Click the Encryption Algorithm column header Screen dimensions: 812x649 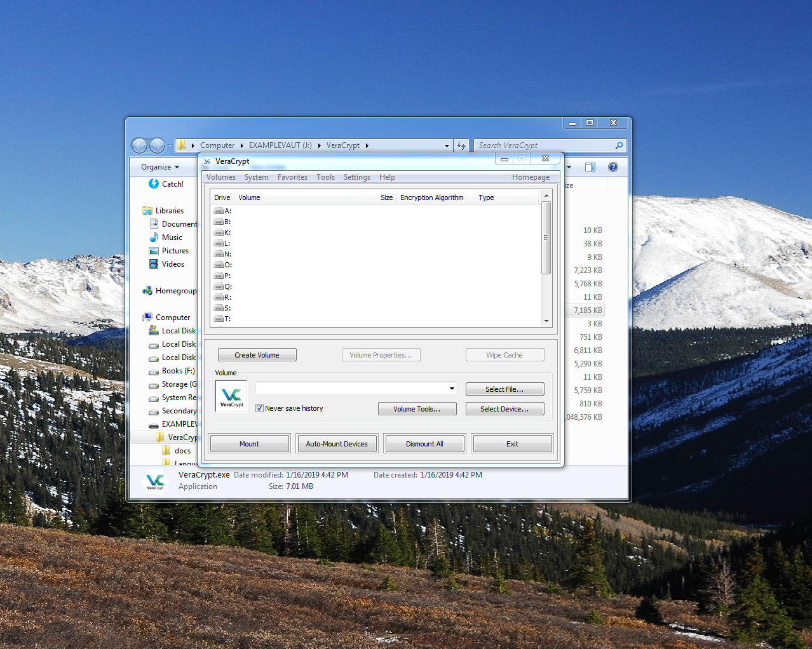point(435,197)
